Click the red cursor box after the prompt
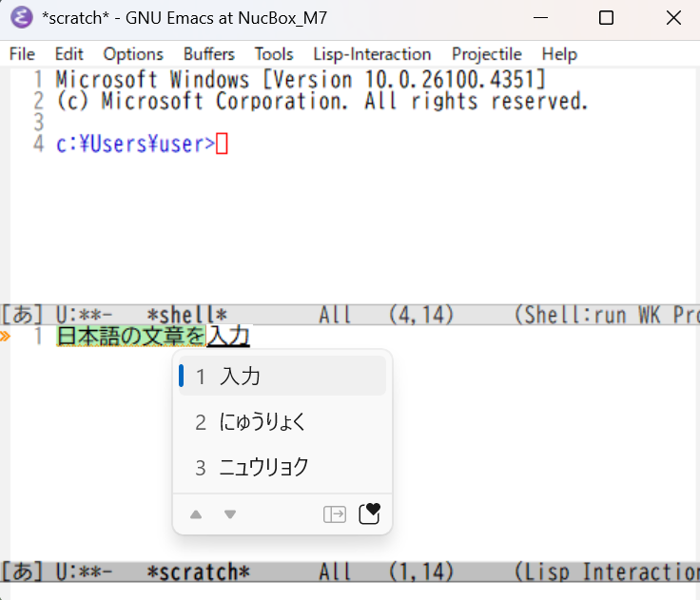 pyautogui.click(x=222, y=144)
